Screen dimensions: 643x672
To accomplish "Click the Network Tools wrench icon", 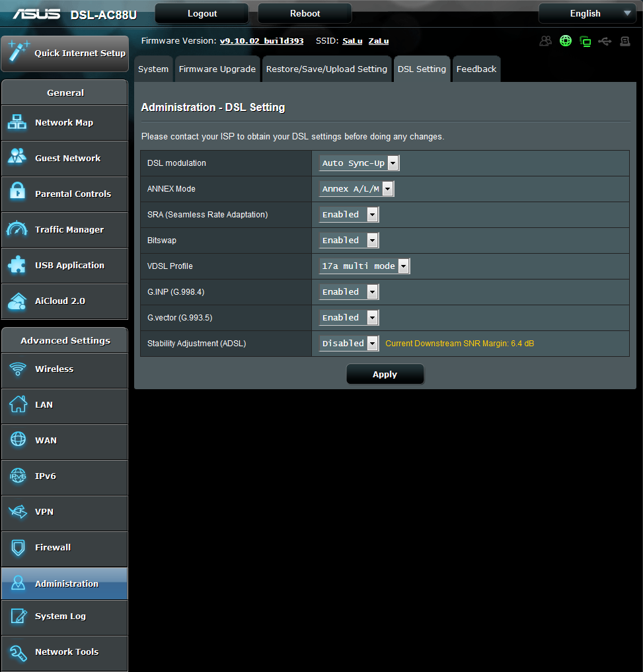I will [x=19, y=653].
